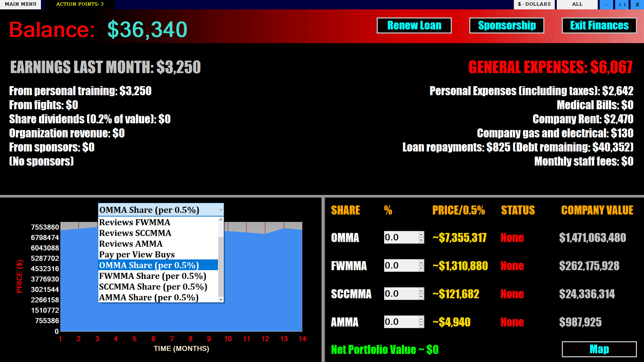
Task: Decrease AMMA share percentage using down arrow
Action: (421, 325)
